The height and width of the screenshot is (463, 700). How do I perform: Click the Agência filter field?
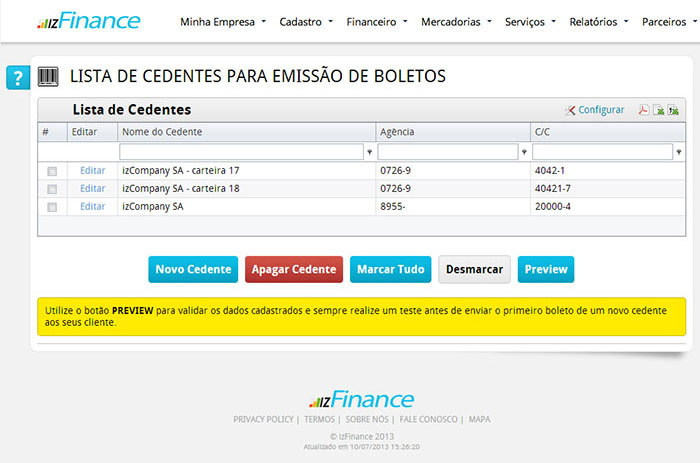coord(448,152)
